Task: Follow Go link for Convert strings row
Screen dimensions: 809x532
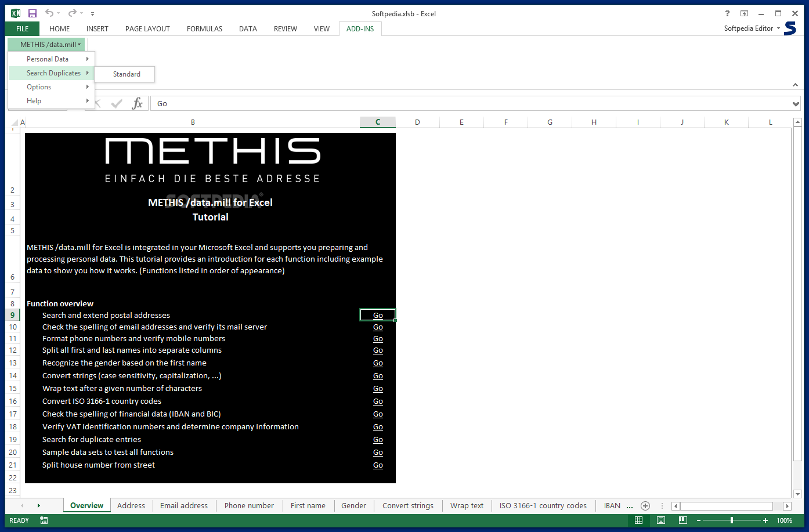Action: (x=378, y=376)
